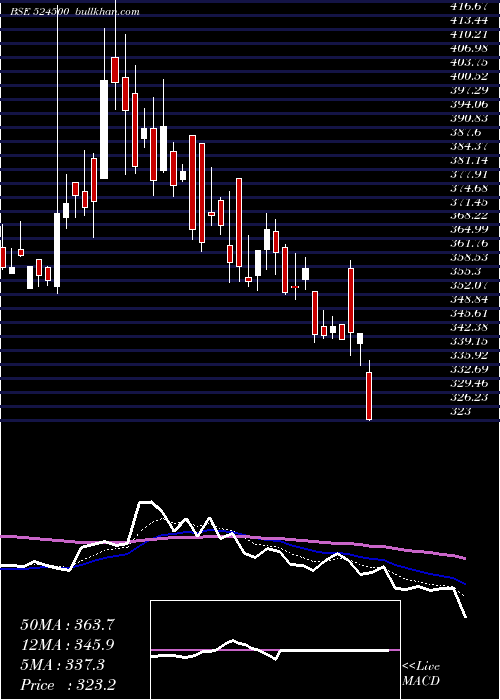Click the 342.38 price axis label
The image size is (500, 700).
470,328
